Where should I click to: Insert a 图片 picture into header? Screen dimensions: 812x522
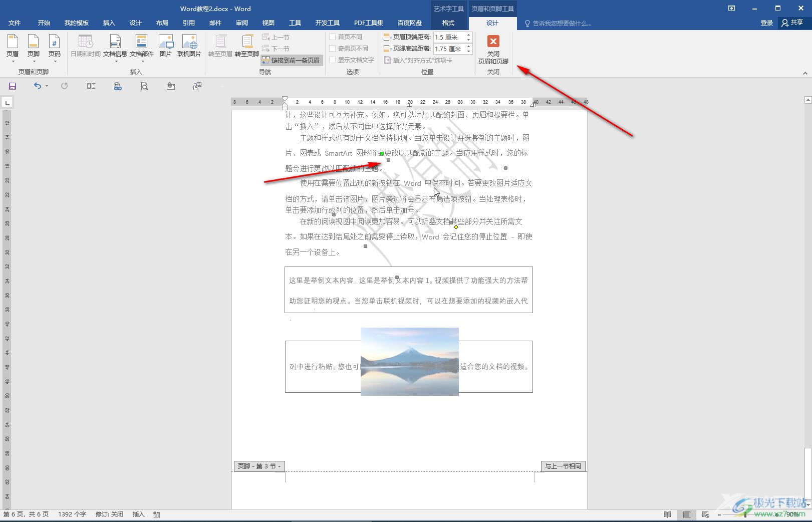click(x=166, y=46)
